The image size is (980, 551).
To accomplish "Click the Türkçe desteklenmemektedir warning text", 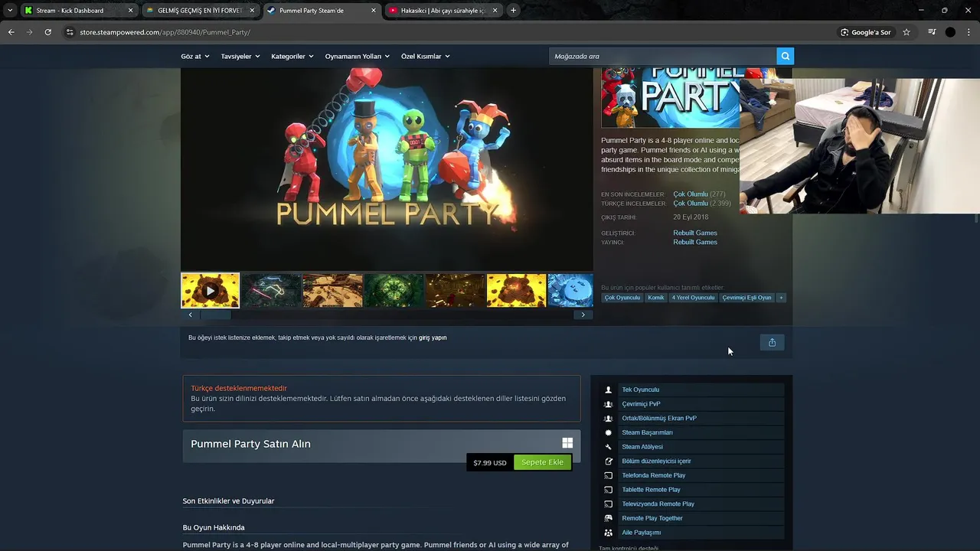I will coord(239,388).
